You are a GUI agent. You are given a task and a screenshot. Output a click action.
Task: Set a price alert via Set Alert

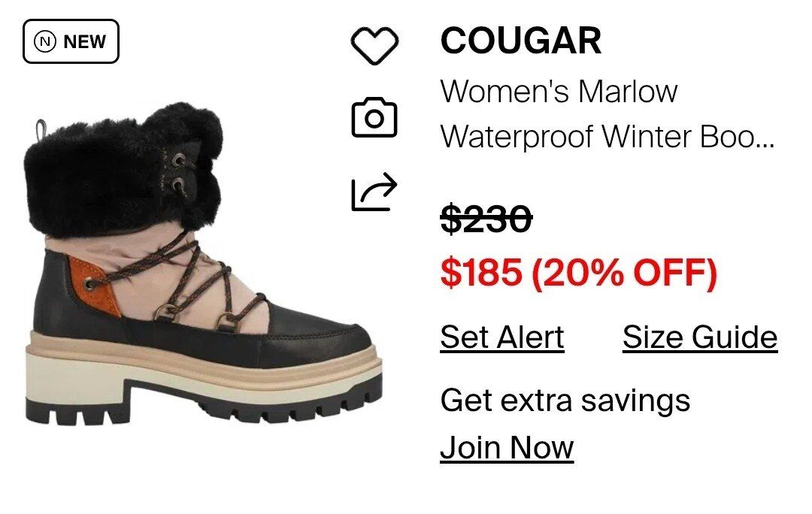501,338
